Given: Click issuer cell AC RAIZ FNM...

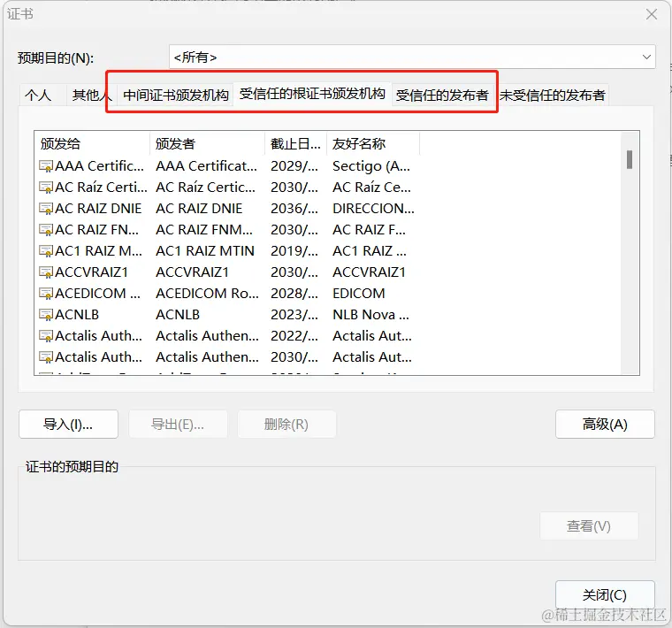Looking at the screenshot, I should pyautogui.click(x=204, y=230).
